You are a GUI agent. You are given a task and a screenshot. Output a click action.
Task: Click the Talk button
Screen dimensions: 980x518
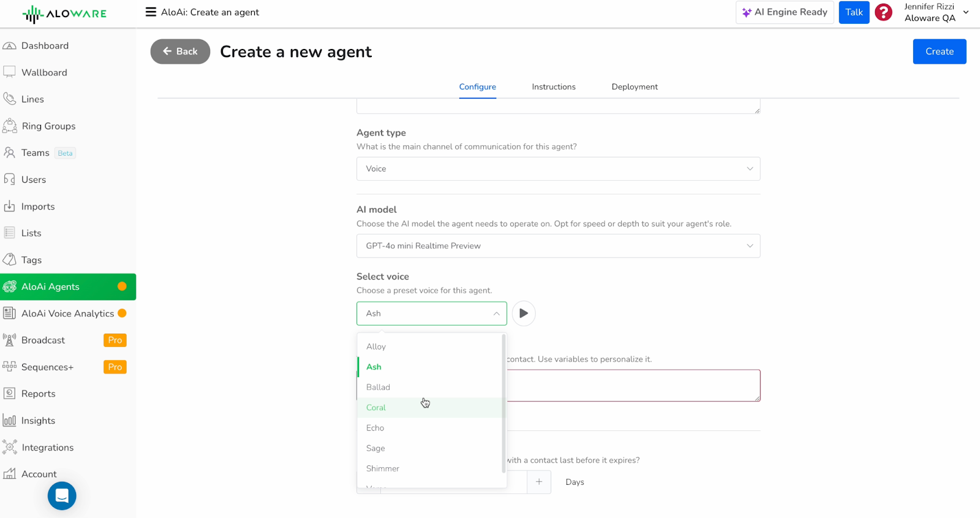coord(854,12)
